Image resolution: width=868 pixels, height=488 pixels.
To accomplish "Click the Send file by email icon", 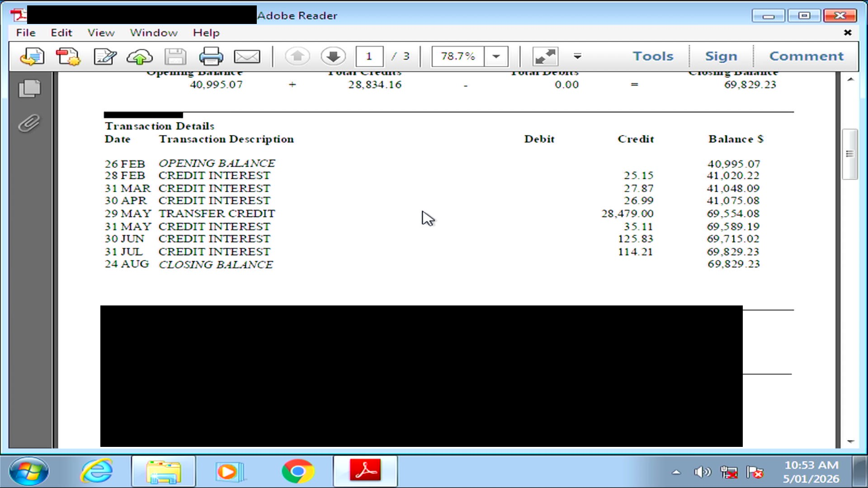I will (247, 57).
